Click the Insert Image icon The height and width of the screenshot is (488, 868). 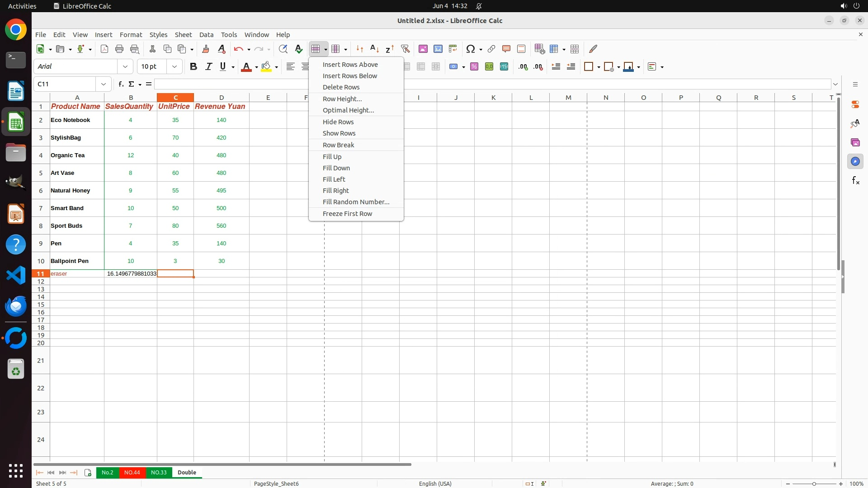tap(423, 49)
